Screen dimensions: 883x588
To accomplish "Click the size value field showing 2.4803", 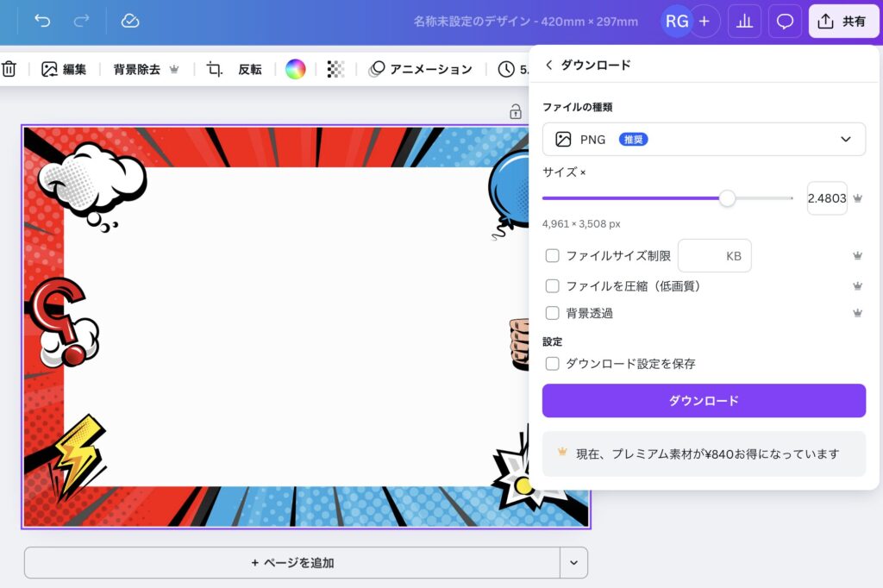I will coord(827,197).
